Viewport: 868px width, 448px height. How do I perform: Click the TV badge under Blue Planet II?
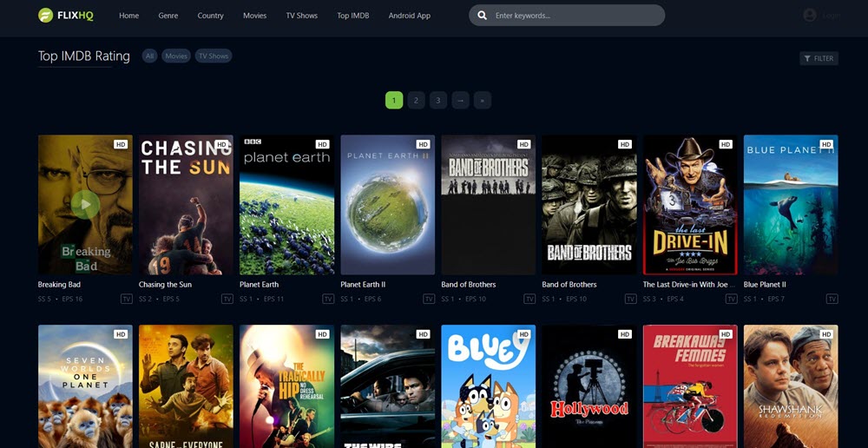(x=832, y=299)
